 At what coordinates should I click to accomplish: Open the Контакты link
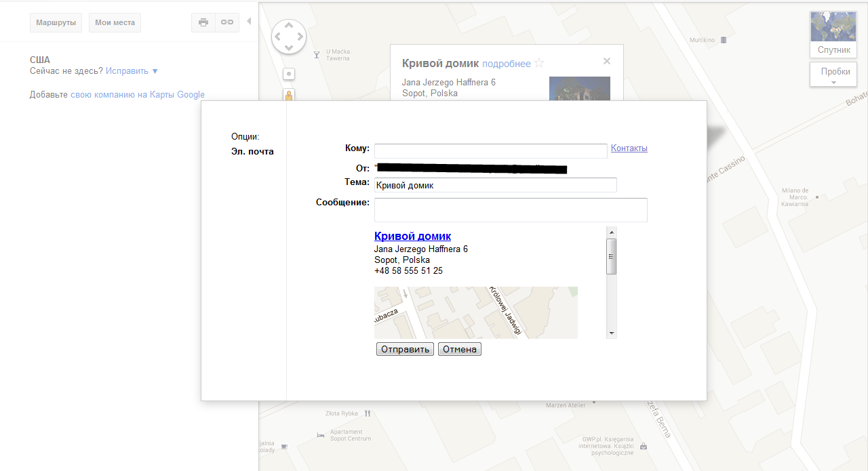pyautogui.click(x=629, y=148)
